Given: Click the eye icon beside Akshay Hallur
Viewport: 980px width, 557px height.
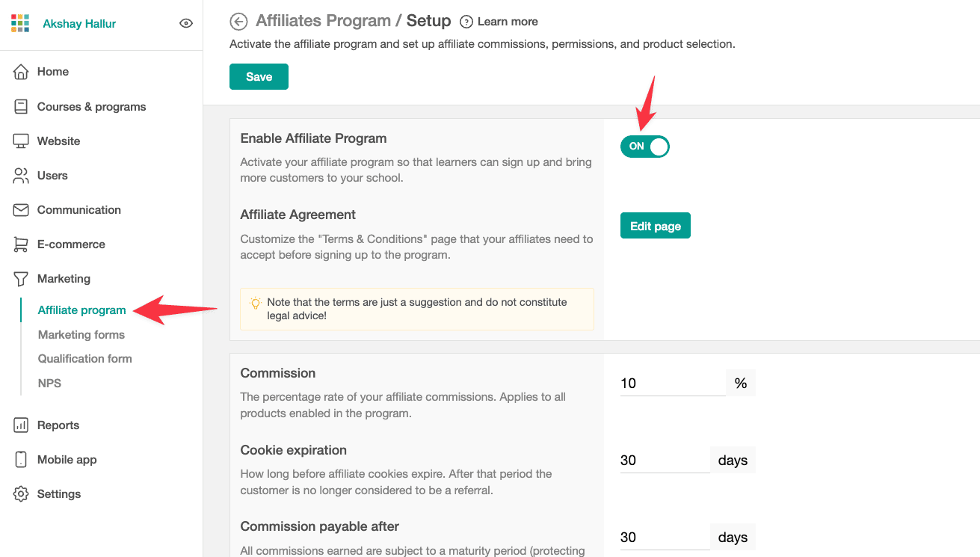Looking at the screenshot, I should point(185,22).
